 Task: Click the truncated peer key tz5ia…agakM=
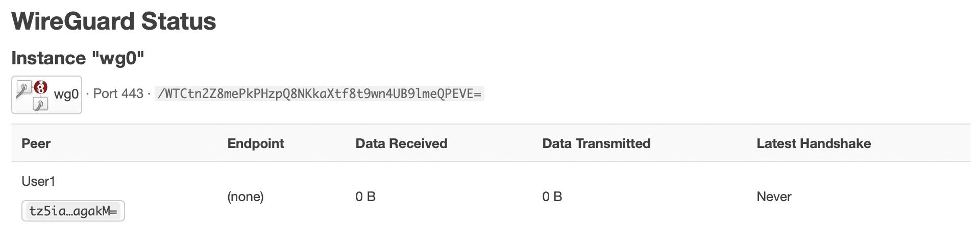pyautogui.click(x=73, y=211)
